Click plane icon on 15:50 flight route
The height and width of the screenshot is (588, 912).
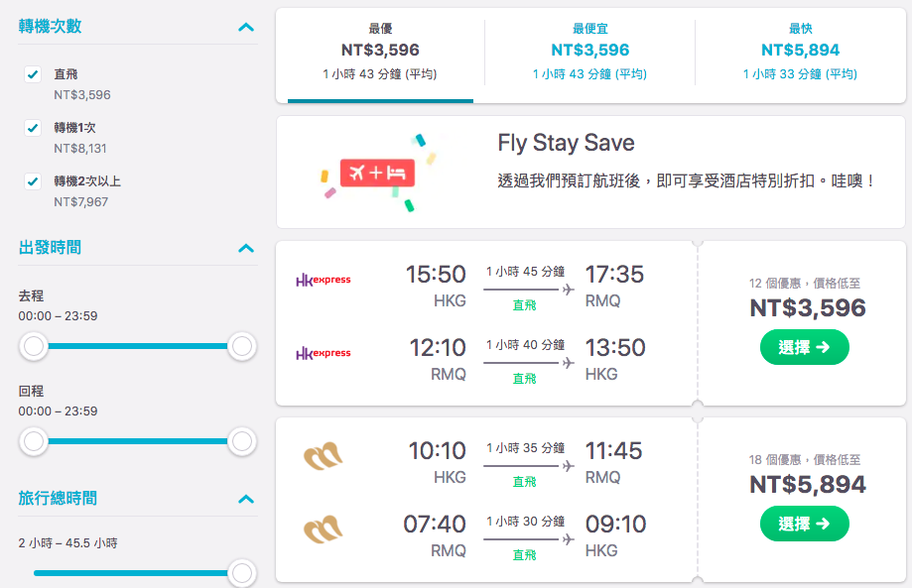click(x=568, y=290)
